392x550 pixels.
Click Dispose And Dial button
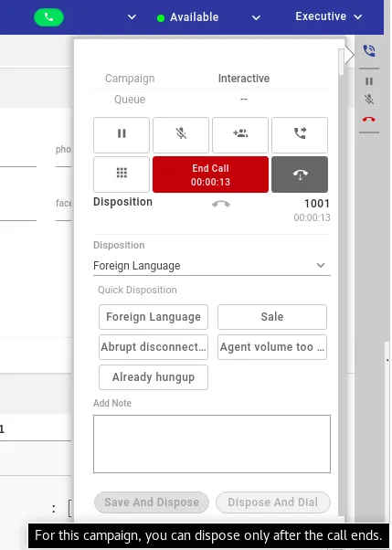[273, 502]
